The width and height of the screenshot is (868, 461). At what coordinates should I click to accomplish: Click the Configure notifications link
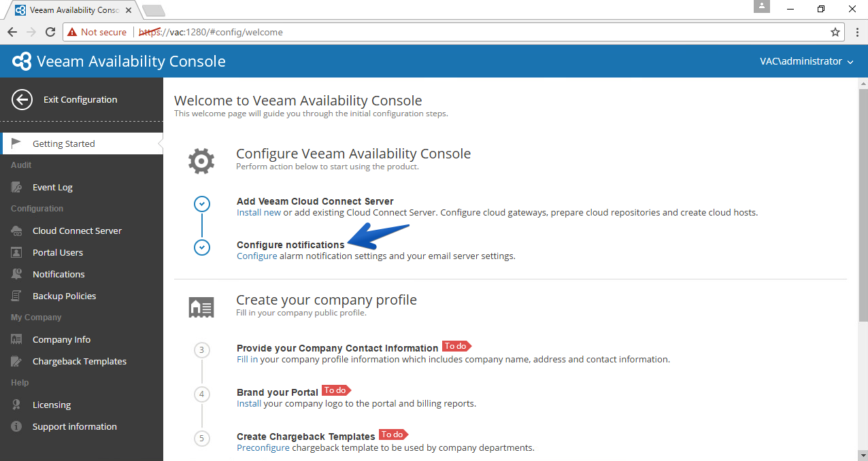256,256
